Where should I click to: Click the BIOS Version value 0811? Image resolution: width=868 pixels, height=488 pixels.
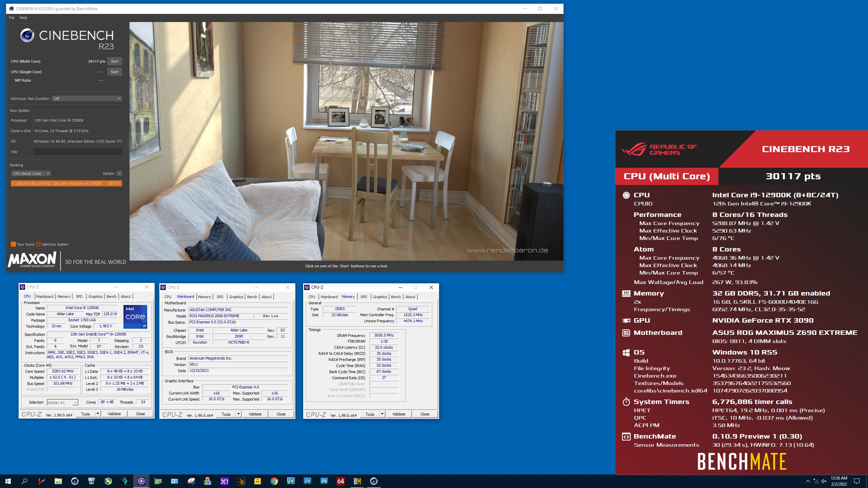(239, 365)
